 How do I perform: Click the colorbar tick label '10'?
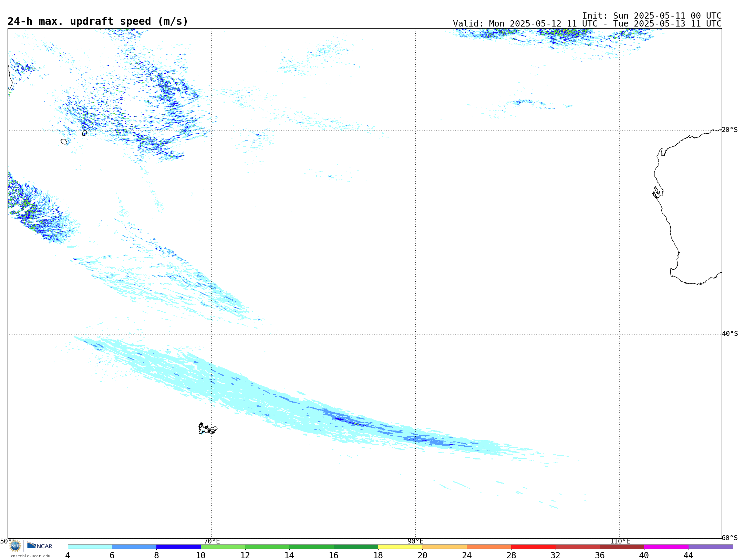(201, 556)
